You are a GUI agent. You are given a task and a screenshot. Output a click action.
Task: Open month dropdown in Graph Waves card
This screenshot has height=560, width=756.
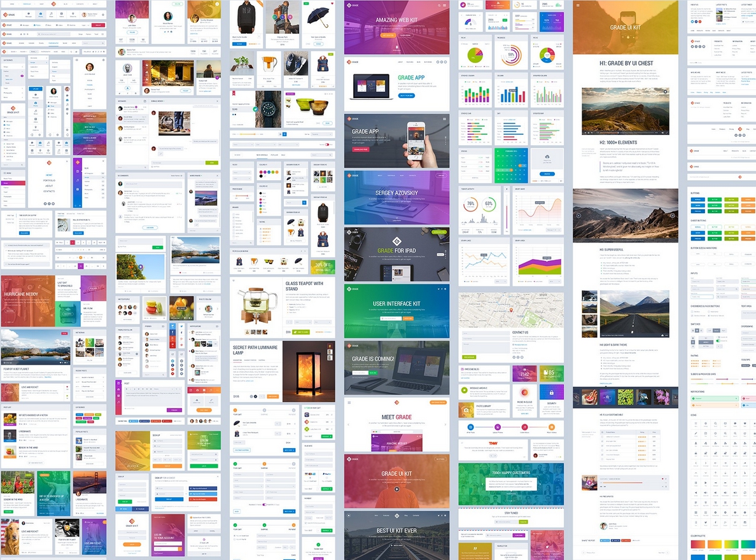(552, 230)
